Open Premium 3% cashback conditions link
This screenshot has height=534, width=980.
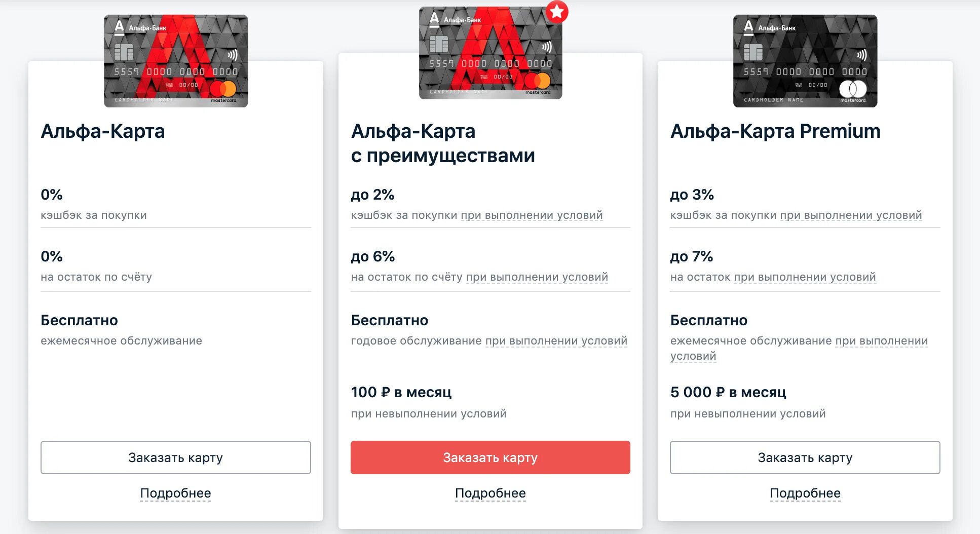tap(851, 215)
